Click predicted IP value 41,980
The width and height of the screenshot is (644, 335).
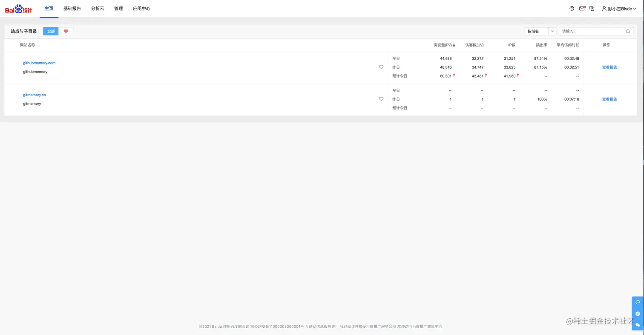point(509,76)
